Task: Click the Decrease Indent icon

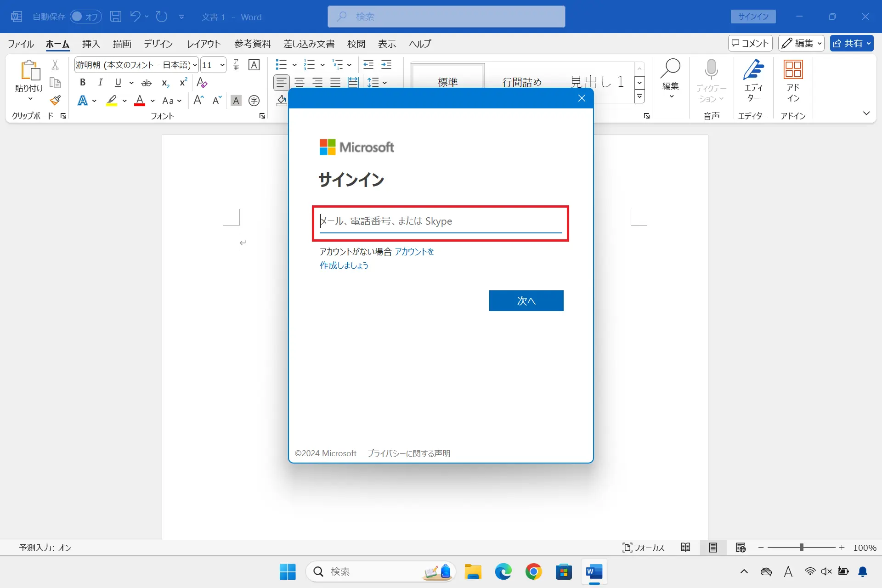Action: (x=368, y=65)
